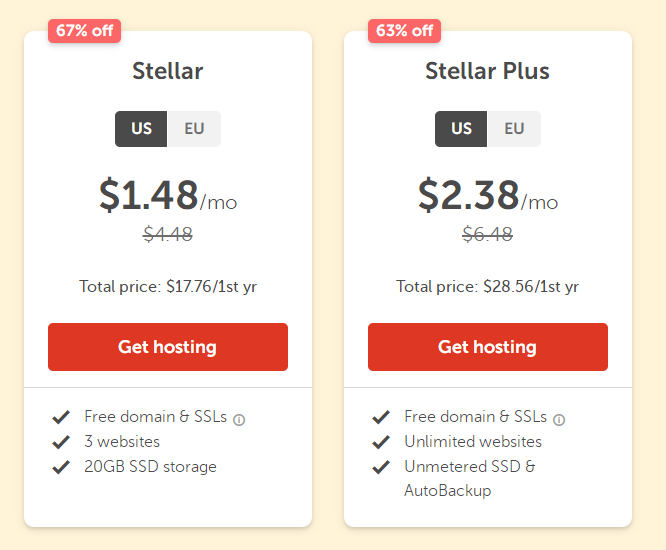Click the Total price $28.56/1st yr text
Image resolution: width=666 pixels, height=550 pixels.
[488, 287]
